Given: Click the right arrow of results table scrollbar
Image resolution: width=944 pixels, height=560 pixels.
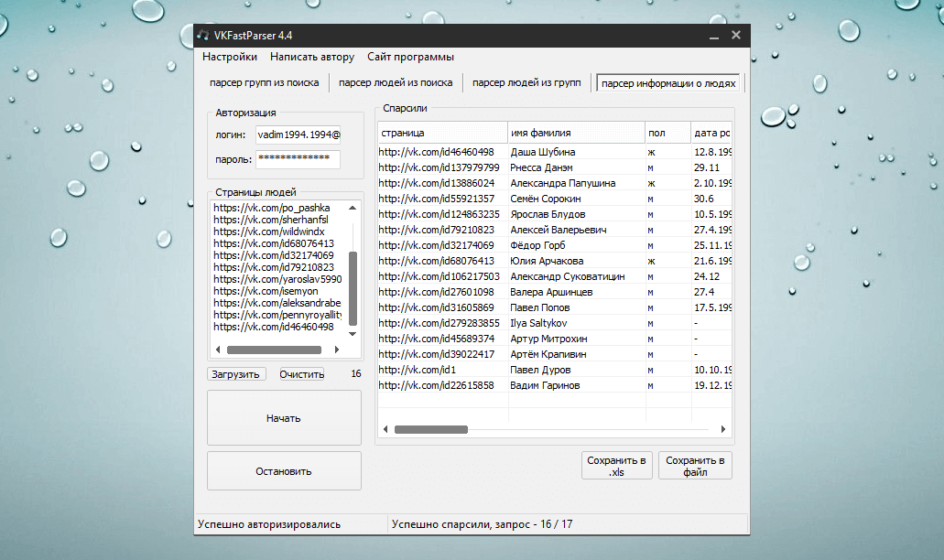Looking at the screenshot, I should (x=724, y=428).
